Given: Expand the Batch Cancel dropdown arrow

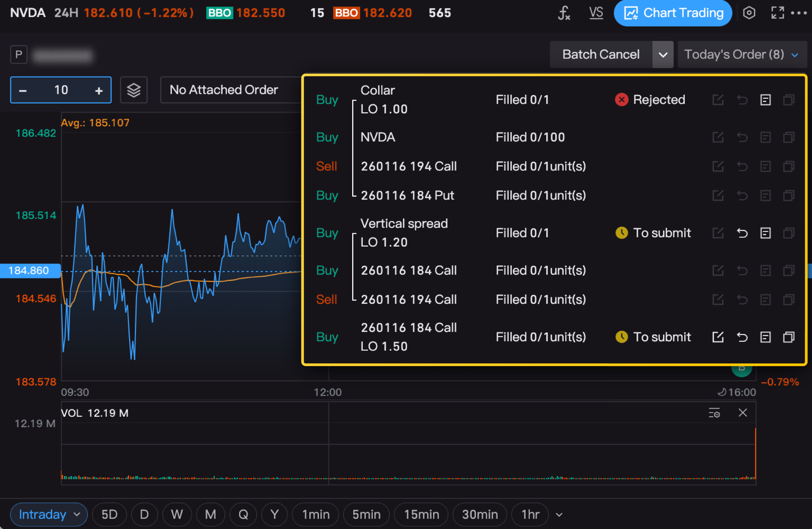Looking at the screenshot, I should (663, 55).
